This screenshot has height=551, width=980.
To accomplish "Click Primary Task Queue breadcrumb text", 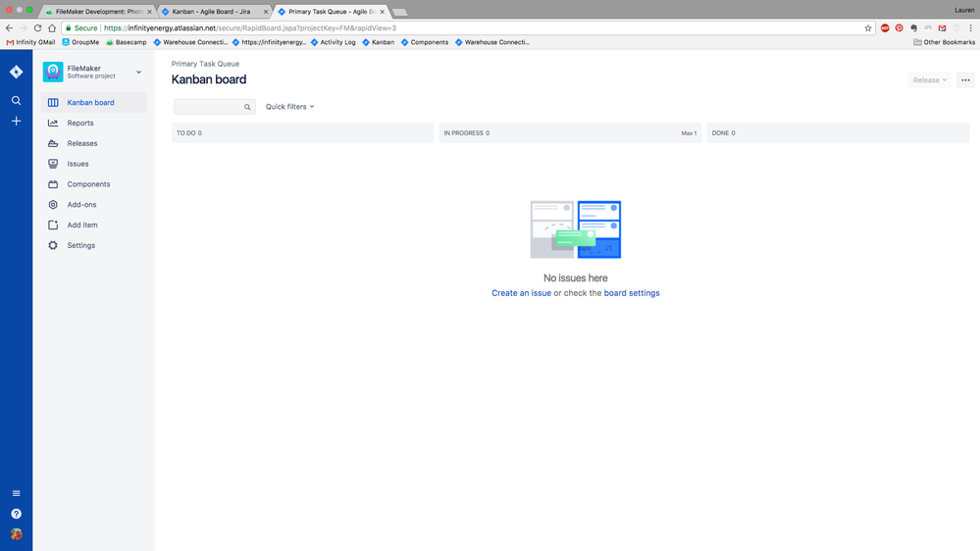I will (206, 64).
